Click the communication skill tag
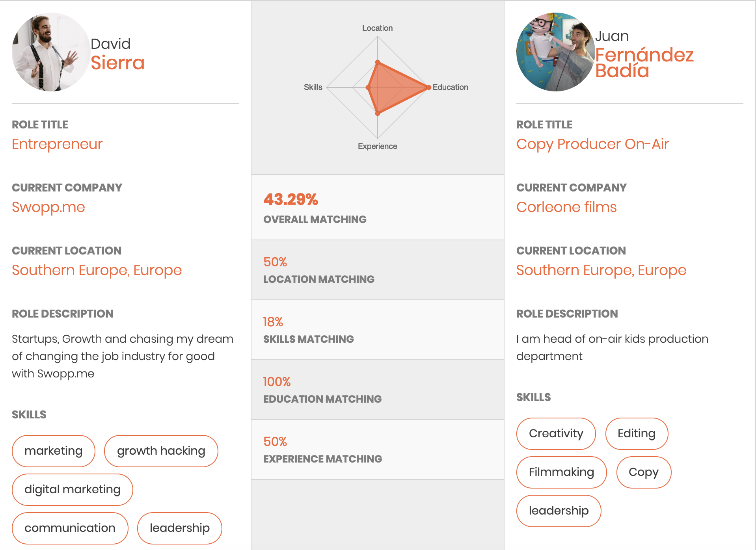 70,528
